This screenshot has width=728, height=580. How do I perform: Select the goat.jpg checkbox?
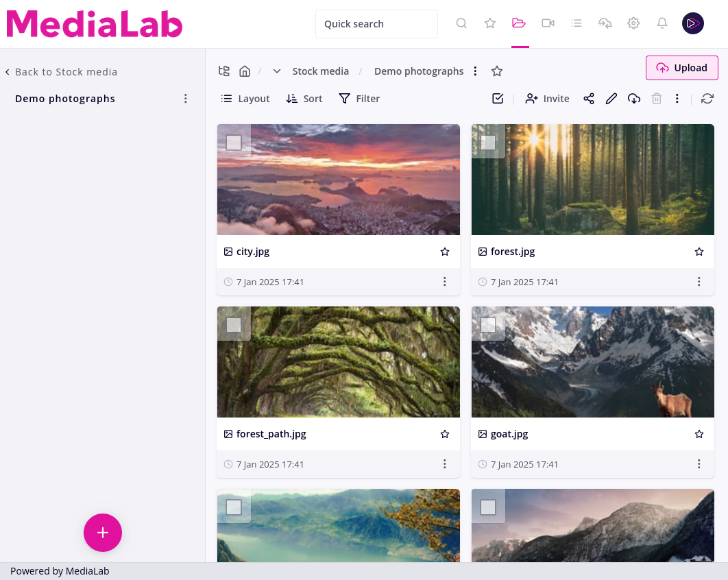[488, 325]
